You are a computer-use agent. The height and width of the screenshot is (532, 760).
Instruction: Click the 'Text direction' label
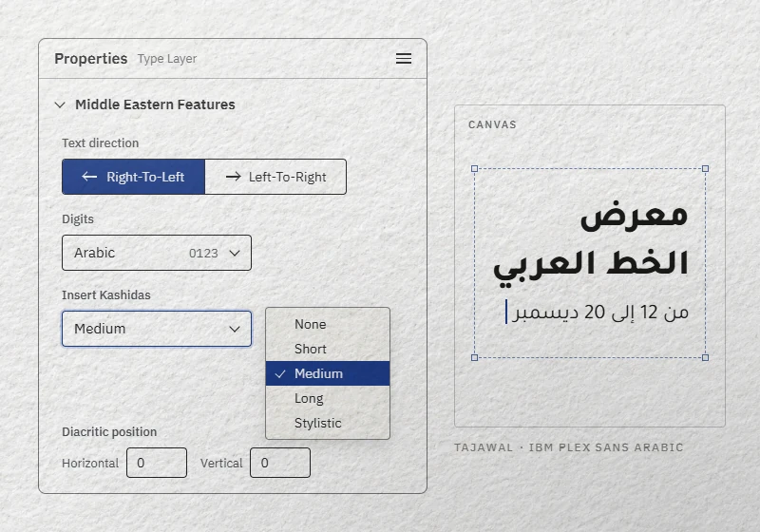pos(101,142)
